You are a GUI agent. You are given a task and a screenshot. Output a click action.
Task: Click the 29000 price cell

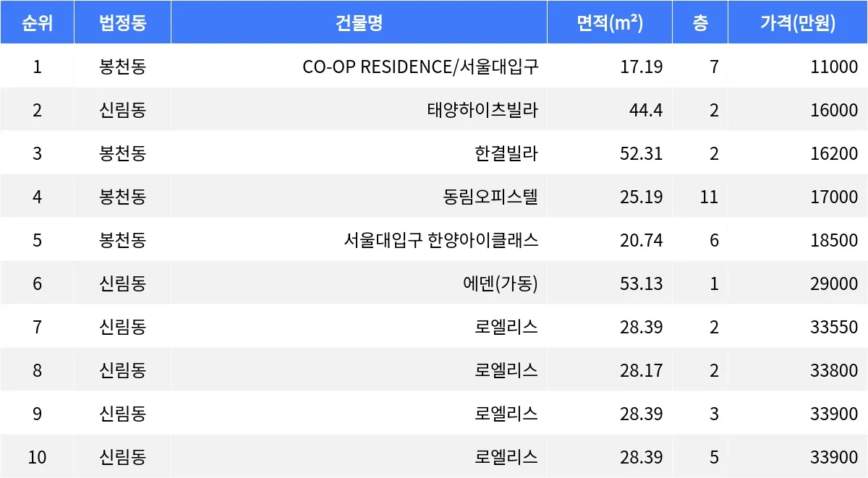(834, 283)
